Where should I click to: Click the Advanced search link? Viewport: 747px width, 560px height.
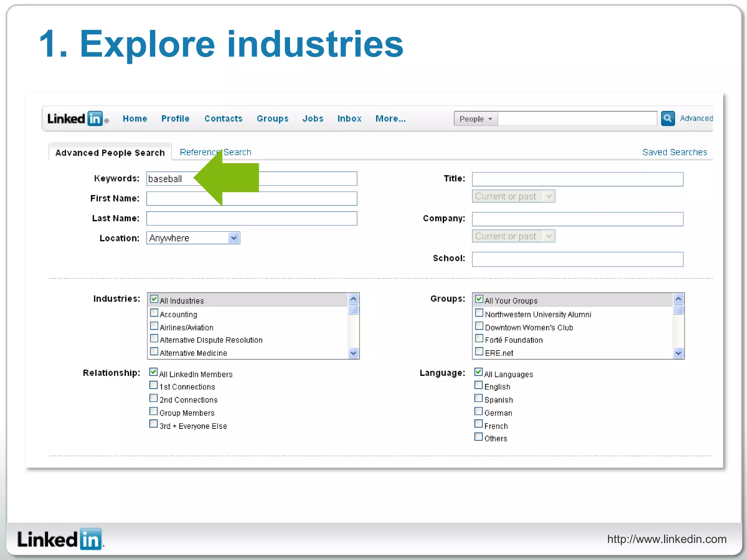pos(696,118)
